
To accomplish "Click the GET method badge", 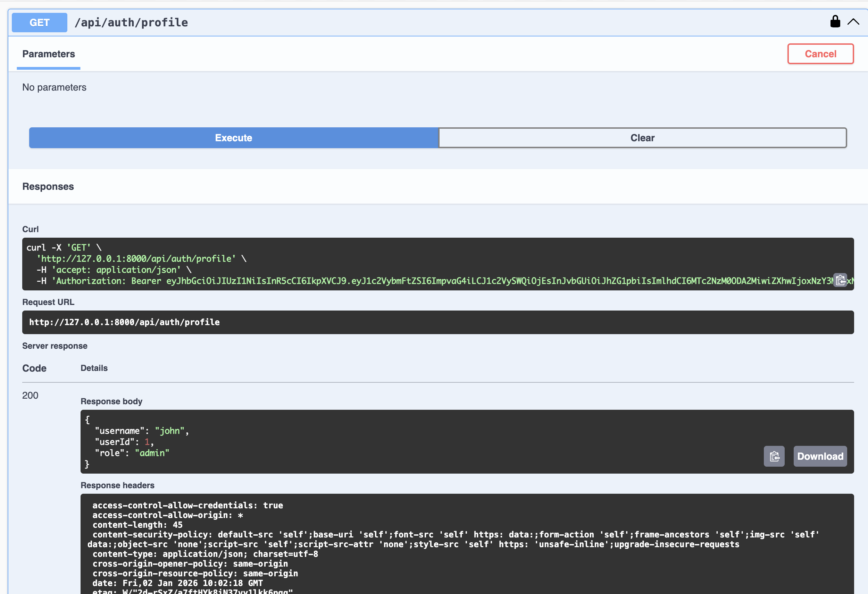I will (x=39, y=22).
